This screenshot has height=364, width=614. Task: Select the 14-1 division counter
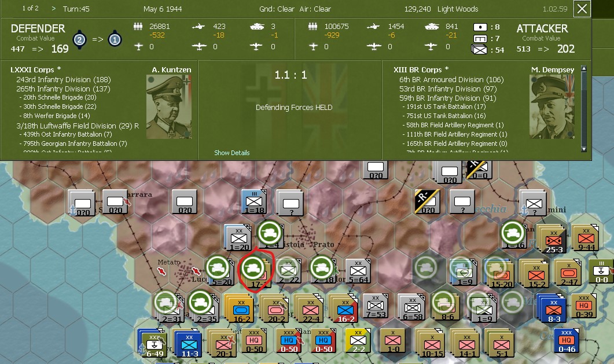coord(465,344)
